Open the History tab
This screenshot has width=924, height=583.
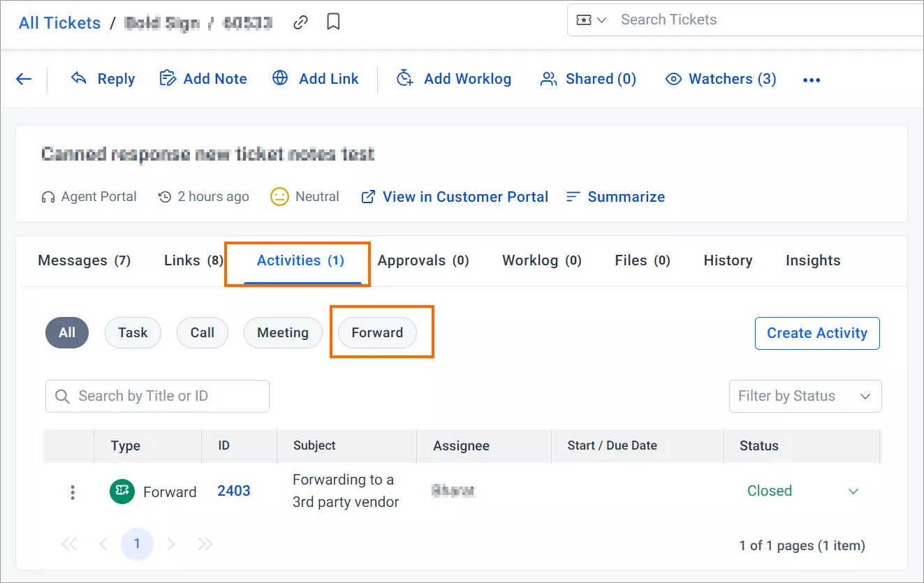(x=728, y=260)
